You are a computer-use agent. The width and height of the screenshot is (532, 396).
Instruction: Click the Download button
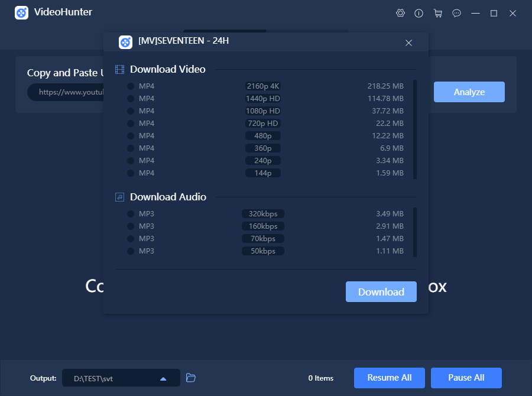click(x=381, y=291)
